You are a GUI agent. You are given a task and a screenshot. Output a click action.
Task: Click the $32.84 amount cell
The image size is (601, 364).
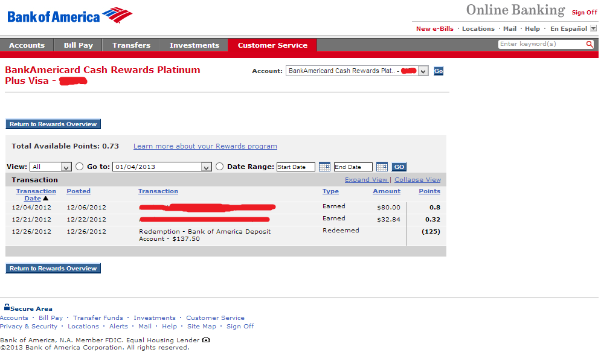click(x=388, y=220)
